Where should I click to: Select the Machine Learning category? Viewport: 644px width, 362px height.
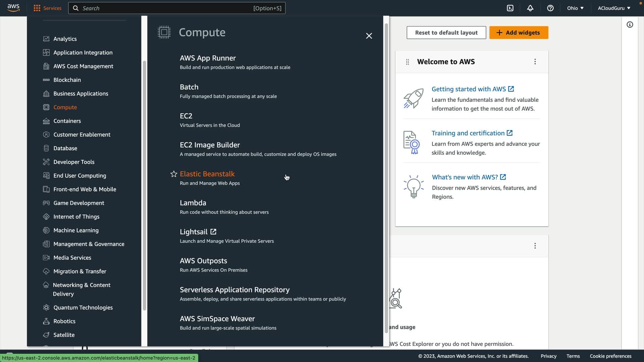(x=76, y=230)
